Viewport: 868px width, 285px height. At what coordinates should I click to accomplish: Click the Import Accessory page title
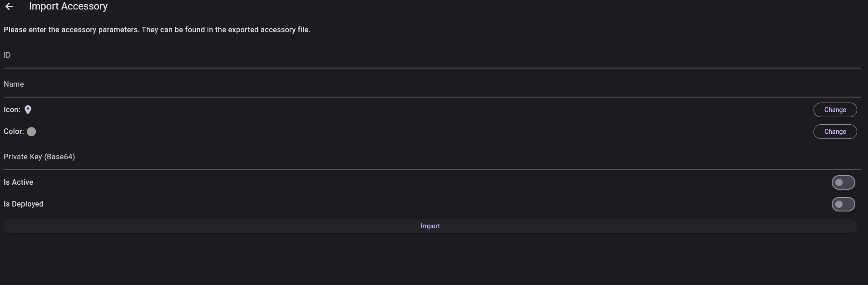[x=68, y=6]
